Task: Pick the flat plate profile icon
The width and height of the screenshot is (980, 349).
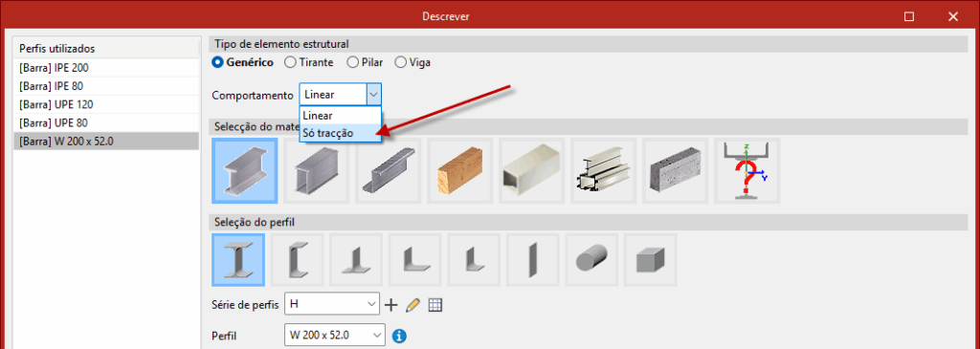Action: tap(532, 260)
